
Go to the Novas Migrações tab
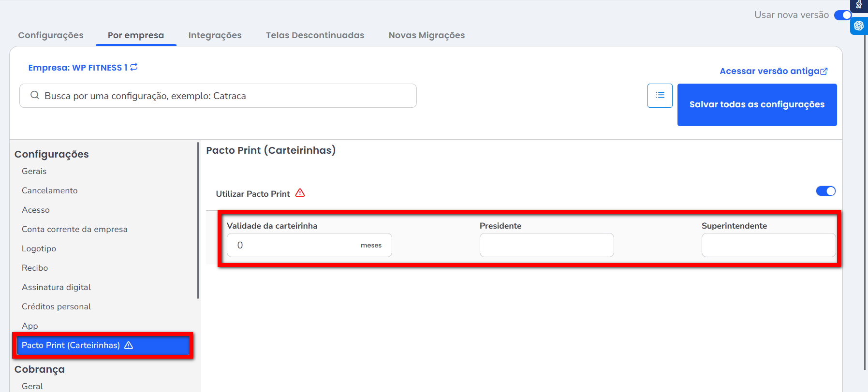coord(427,35)
